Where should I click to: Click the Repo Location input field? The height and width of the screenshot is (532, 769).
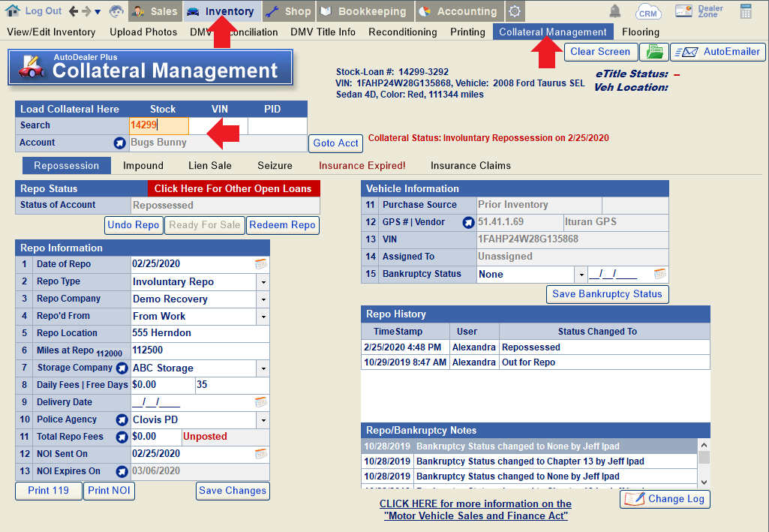point(200,333)
